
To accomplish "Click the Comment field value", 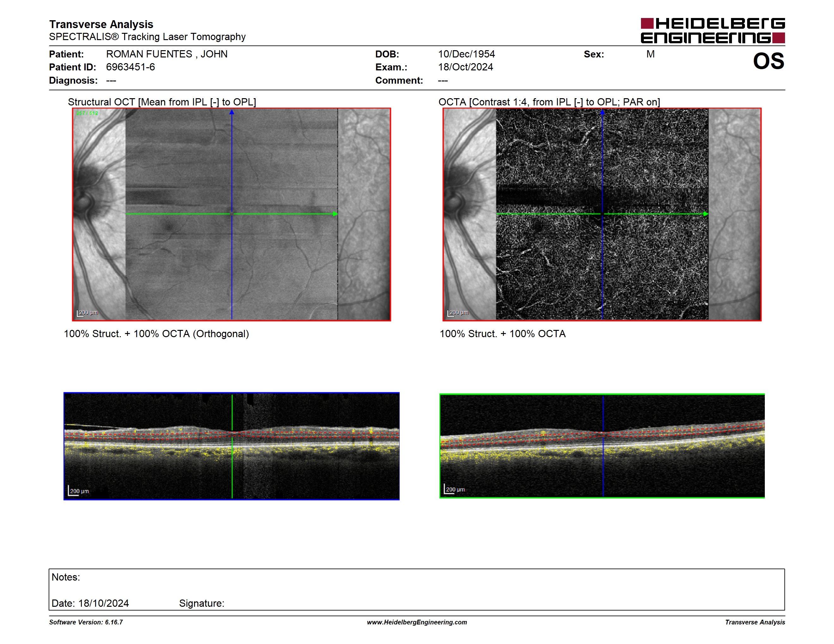I will click(443, 80).
